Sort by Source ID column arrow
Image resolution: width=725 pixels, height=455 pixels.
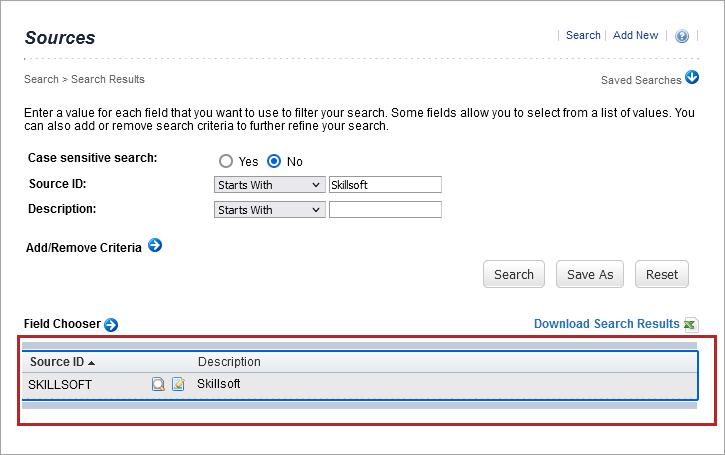pos(92,362)
